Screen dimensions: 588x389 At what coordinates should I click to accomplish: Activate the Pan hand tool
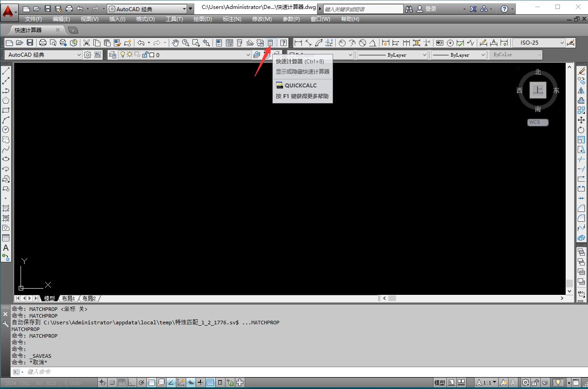click(175, 43)
